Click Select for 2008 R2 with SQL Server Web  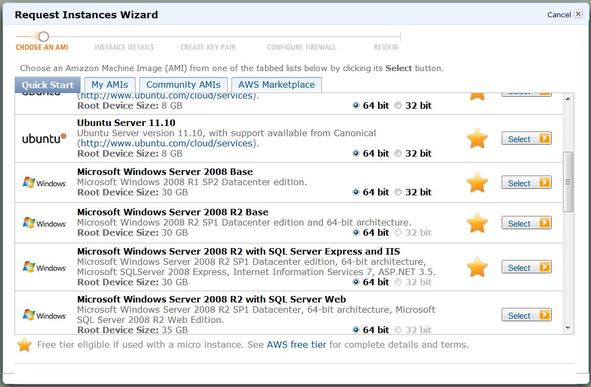pyautogui.click(x=527, y=315)
